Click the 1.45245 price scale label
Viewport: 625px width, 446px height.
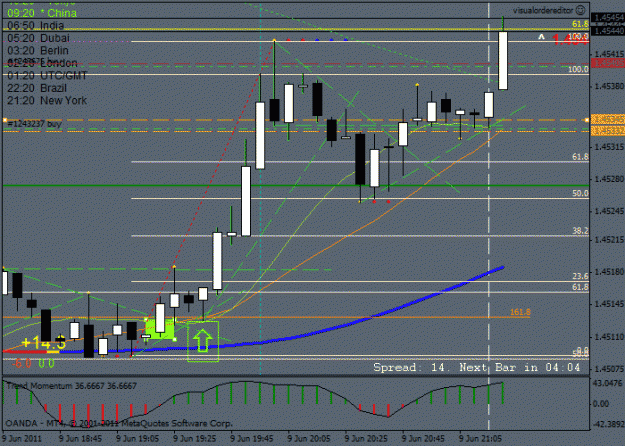click(609, 211)
